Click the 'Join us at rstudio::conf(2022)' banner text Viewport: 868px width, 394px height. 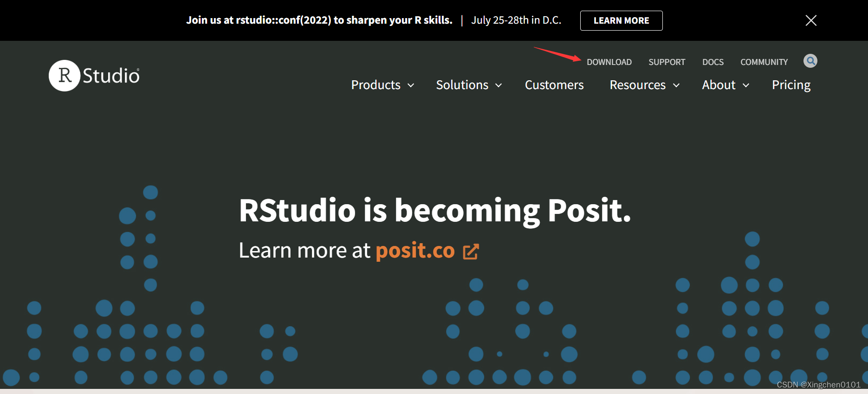point(319,20)
